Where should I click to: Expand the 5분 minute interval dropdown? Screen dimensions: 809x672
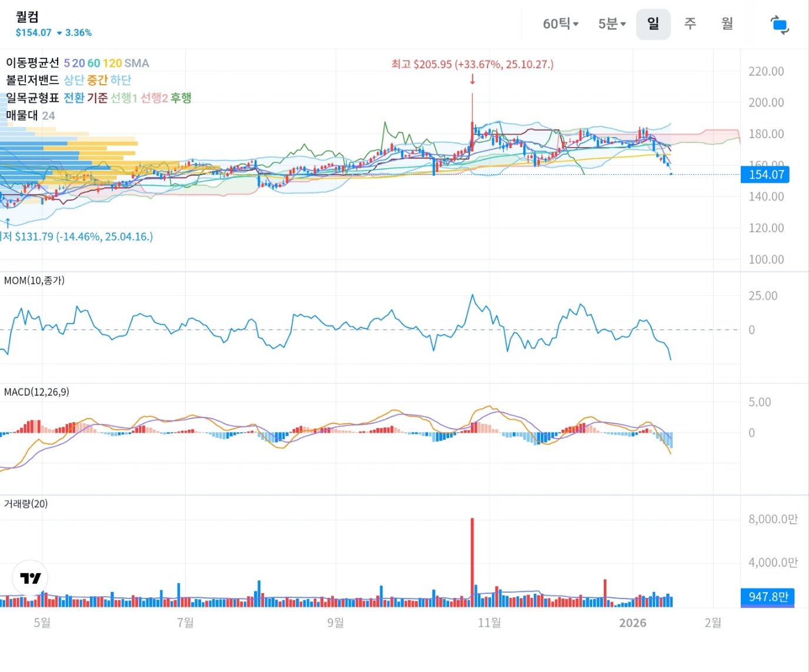coord(611,24)
